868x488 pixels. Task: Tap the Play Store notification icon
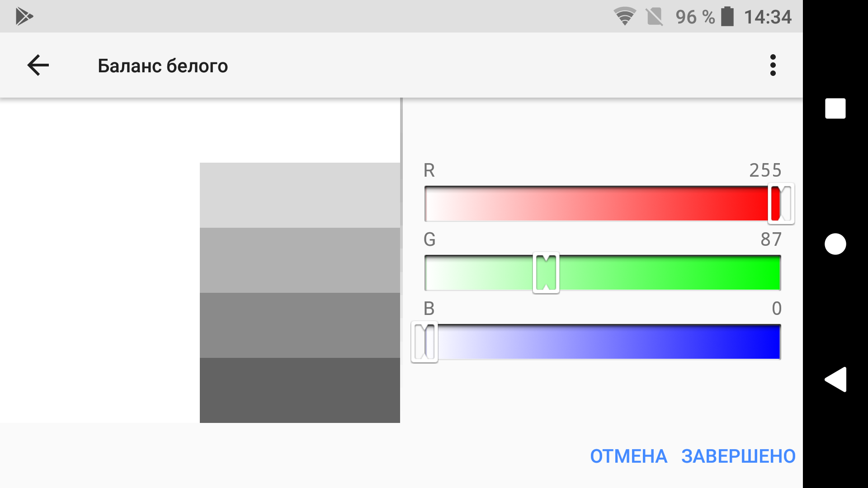[24, 17]
